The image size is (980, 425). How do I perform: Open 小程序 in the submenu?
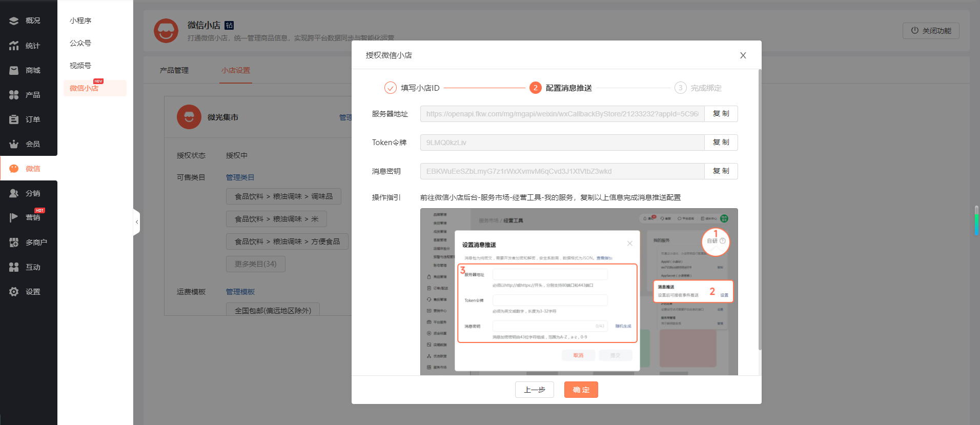point(80,21)
